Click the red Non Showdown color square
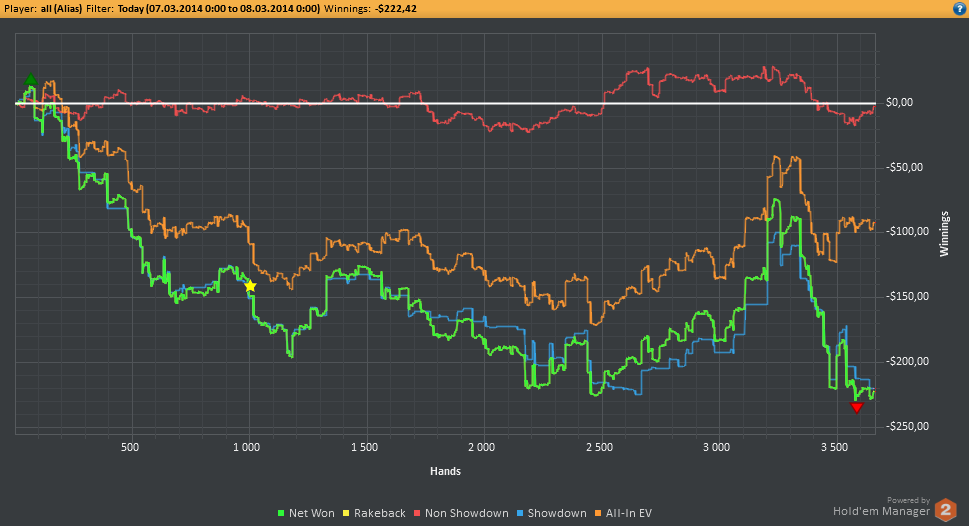This screenshot has width=969, height=526. pos(418,513)
